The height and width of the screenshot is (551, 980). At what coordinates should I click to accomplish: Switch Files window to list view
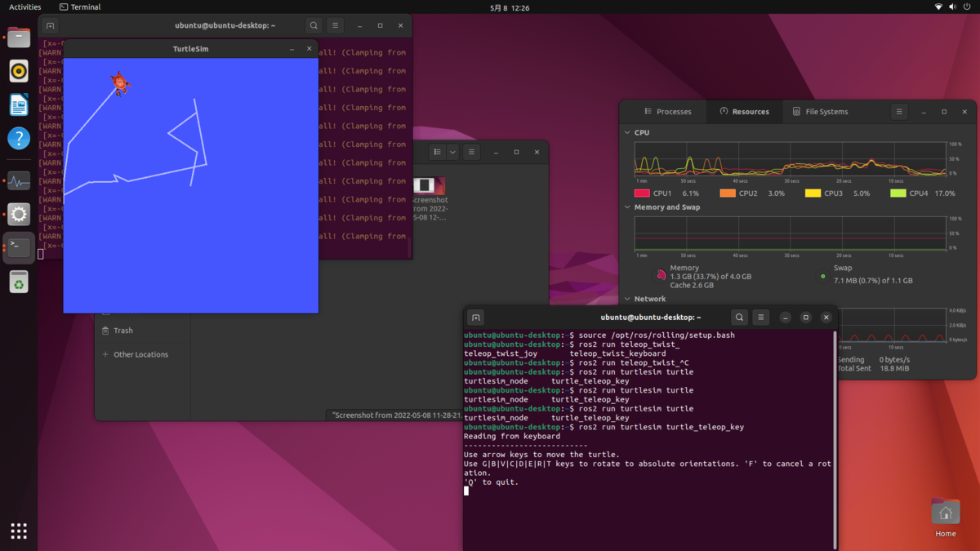click(x=438, y=152)
